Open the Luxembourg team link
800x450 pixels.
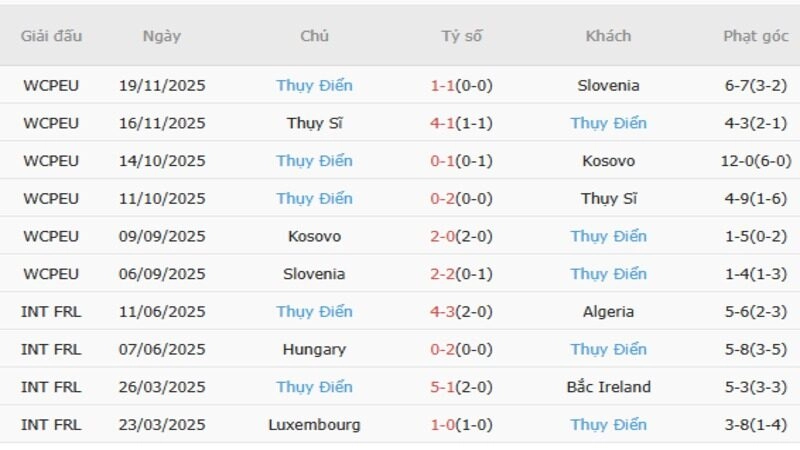314,425
